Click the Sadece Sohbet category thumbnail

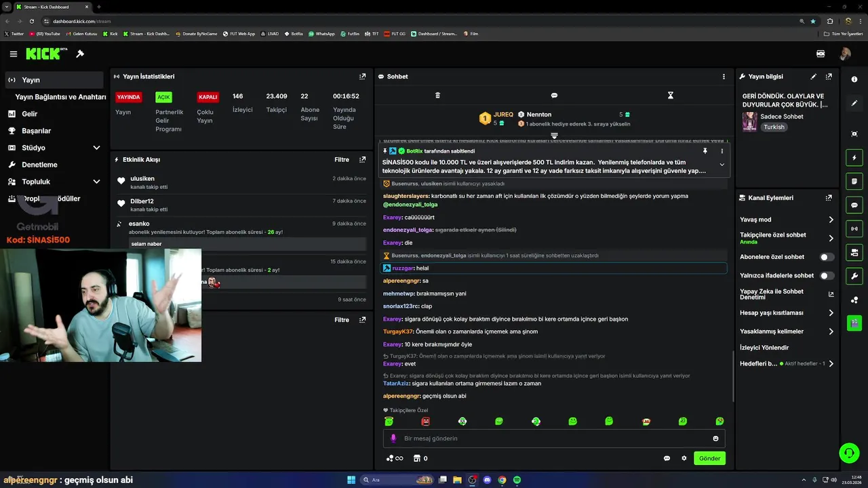click(x=750, y=121)
